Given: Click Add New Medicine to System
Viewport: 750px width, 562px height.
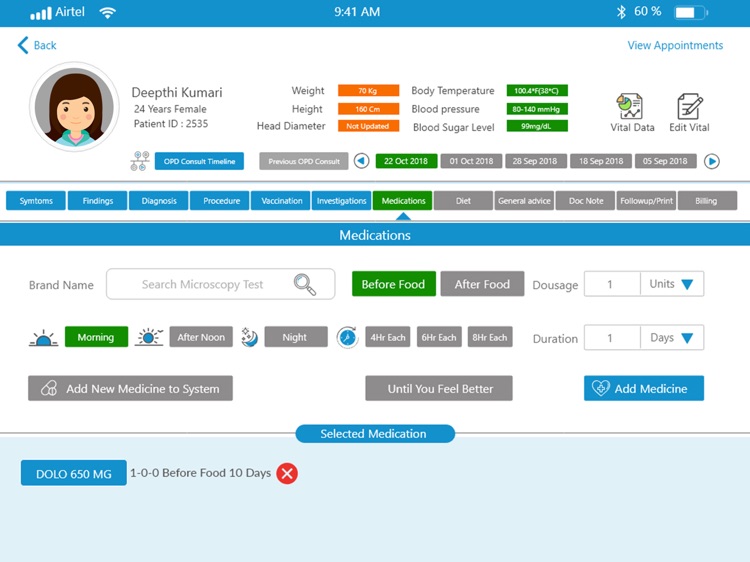Looking at the screenshot, I should [x=131, y=388].
